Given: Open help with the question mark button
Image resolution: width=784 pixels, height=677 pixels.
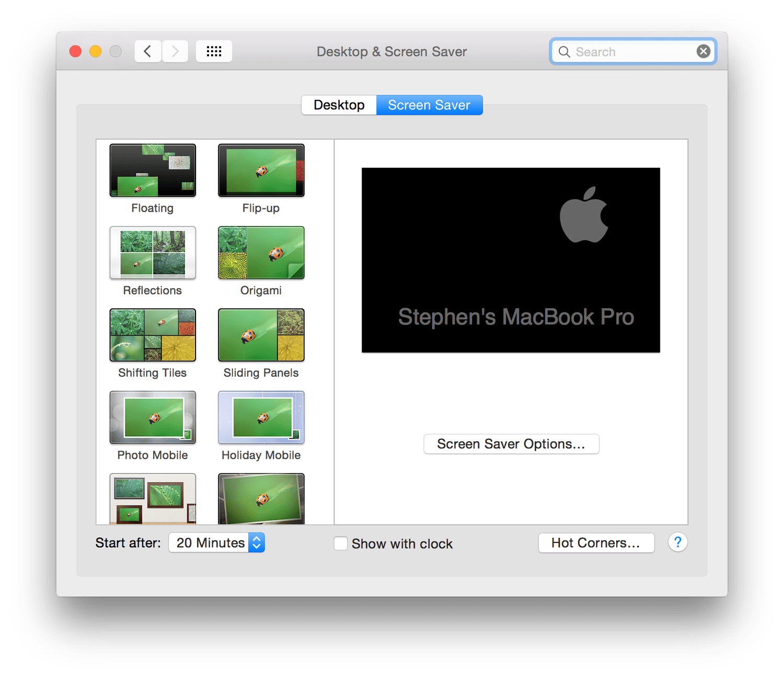Looking at the screenshot, I should point(677,542).
